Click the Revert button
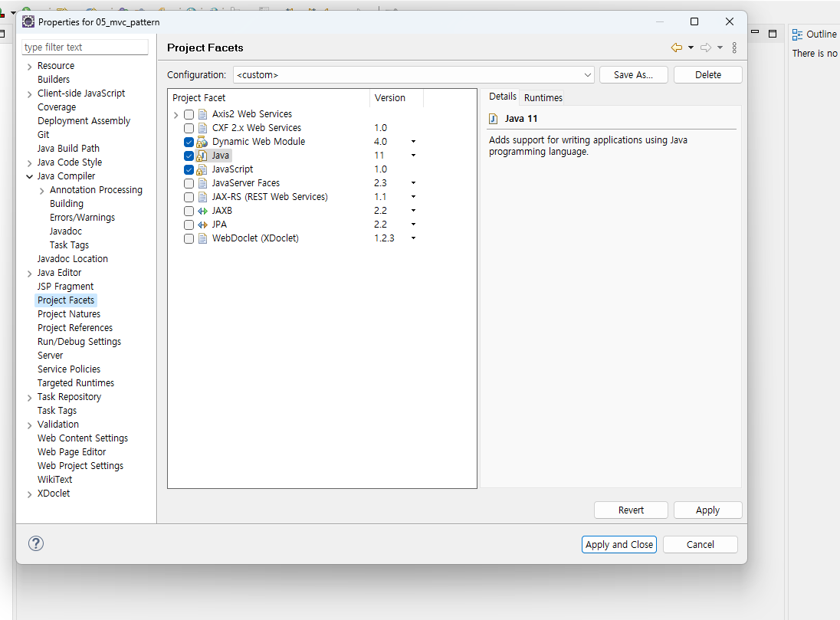The width and height of the screenshot is (840, 620). pos(631,510)
